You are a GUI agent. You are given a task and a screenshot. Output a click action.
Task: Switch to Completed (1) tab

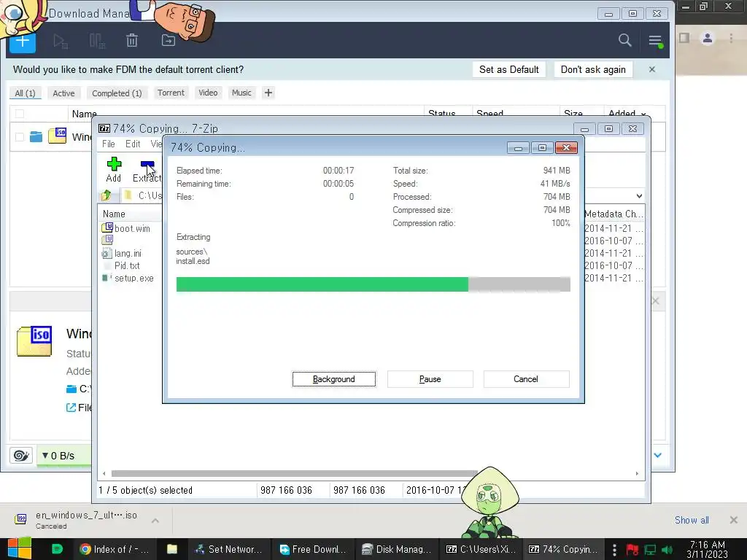(x=117, y=93)
